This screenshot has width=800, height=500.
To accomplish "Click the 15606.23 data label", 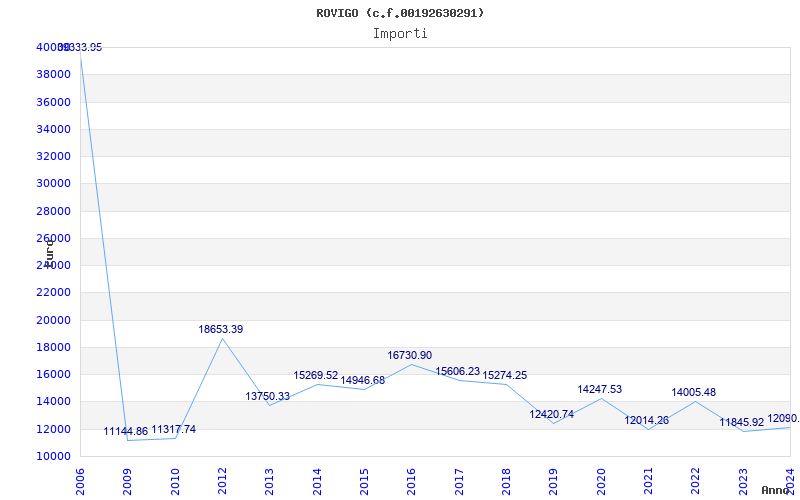I will (458, 371).
